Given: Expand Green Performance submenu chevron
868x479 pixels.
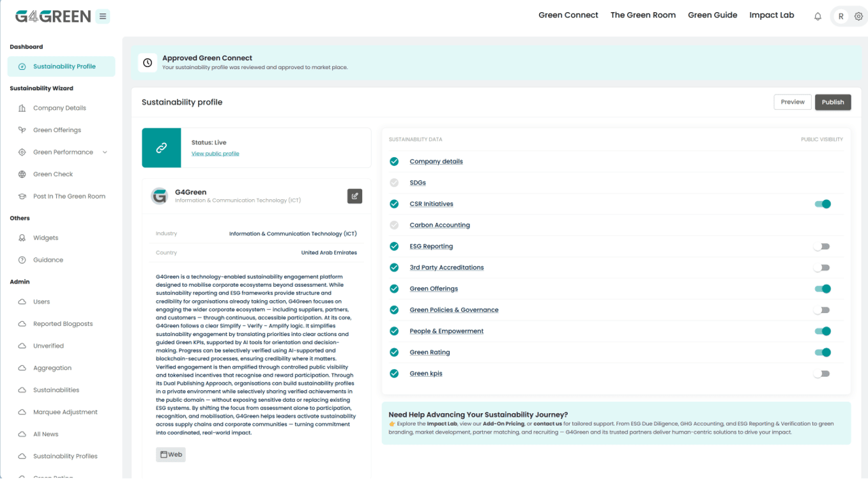Looking at the screenshot, I should pos(105,152).
